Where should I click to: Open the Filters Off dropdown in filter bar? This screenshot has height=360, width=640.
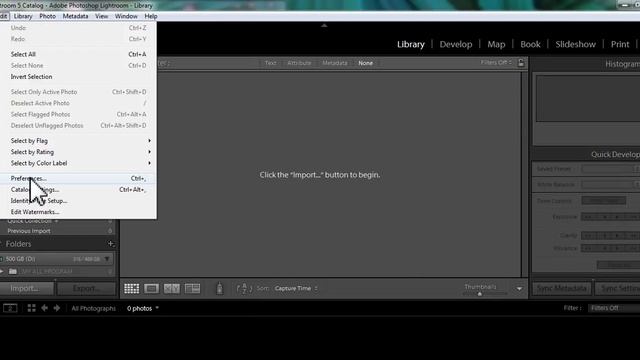pyautogui.click(x=496, y=62)
